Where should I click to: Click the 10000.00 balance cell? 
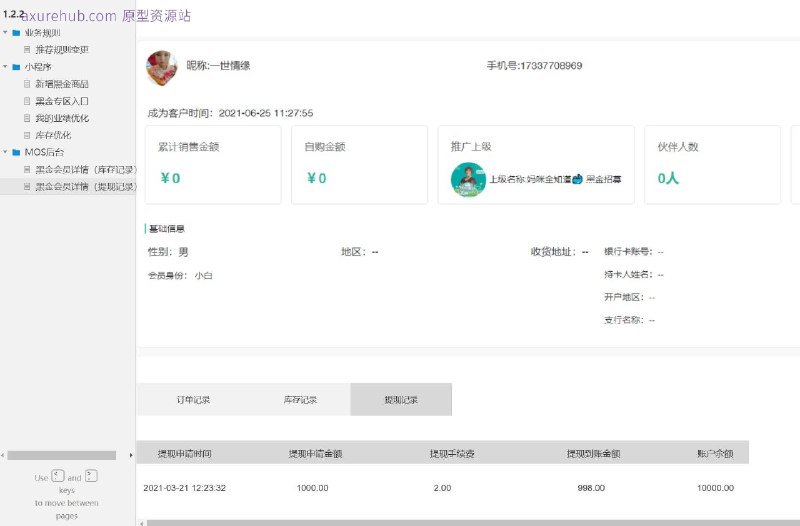click(715, 488)
